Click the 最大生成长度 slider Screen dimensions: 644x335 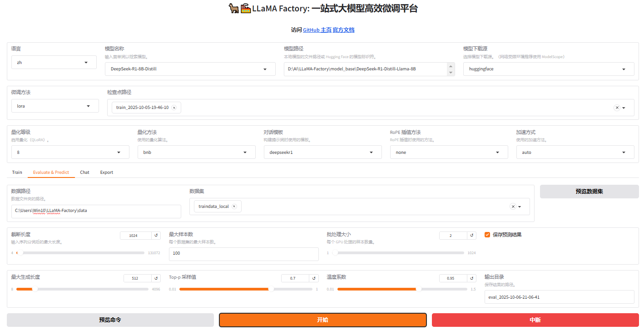82,289
